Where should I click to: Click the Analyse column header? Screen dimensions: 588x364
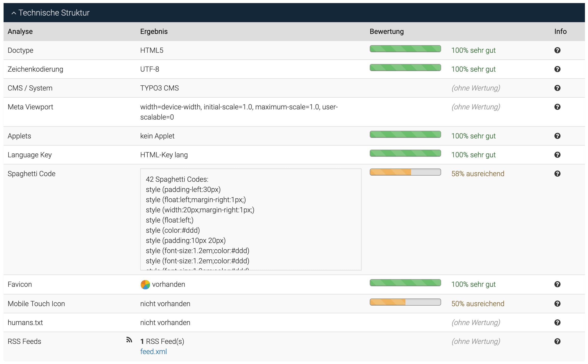point(20,31)
